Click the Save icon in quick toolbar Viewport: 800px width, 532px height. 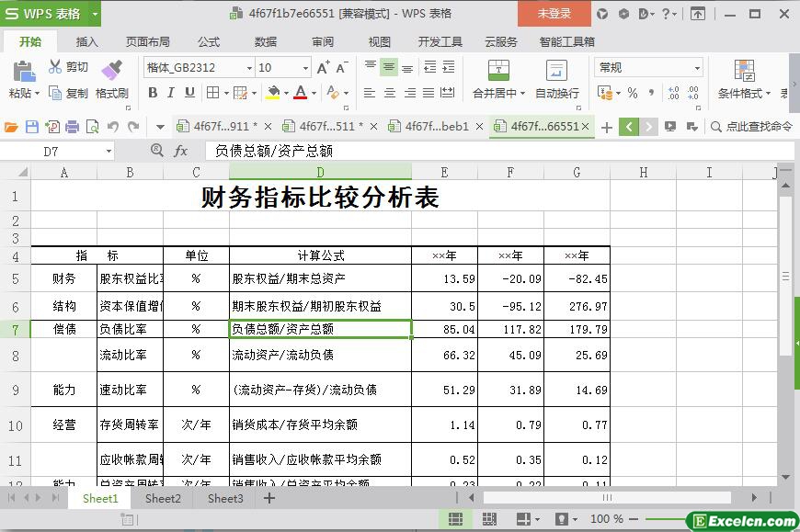(x=32, y=127)
